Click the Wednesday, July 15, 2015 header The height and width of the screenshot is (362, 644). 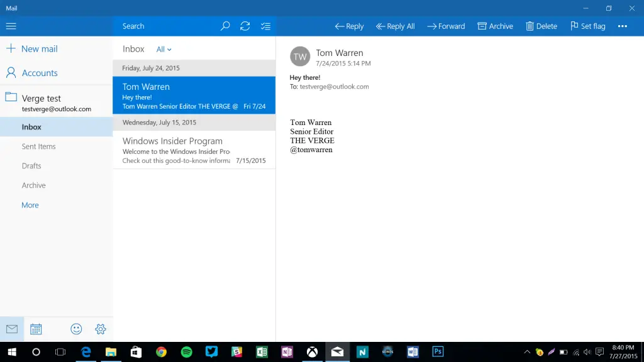[194, 123]
